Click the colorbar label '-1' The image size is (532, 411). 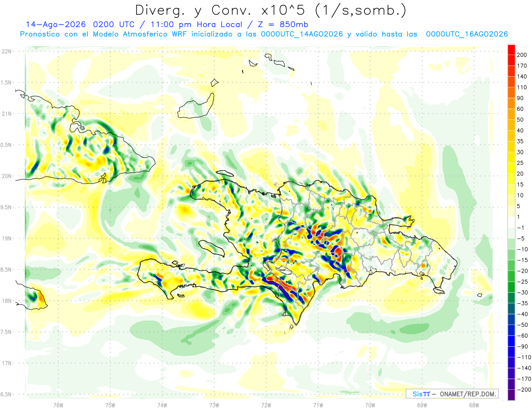tap(520, 227)
